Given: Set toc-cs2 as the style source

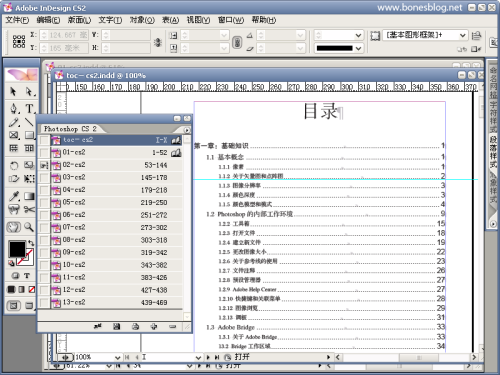Looking at the screenshot, I should (44, 140).
